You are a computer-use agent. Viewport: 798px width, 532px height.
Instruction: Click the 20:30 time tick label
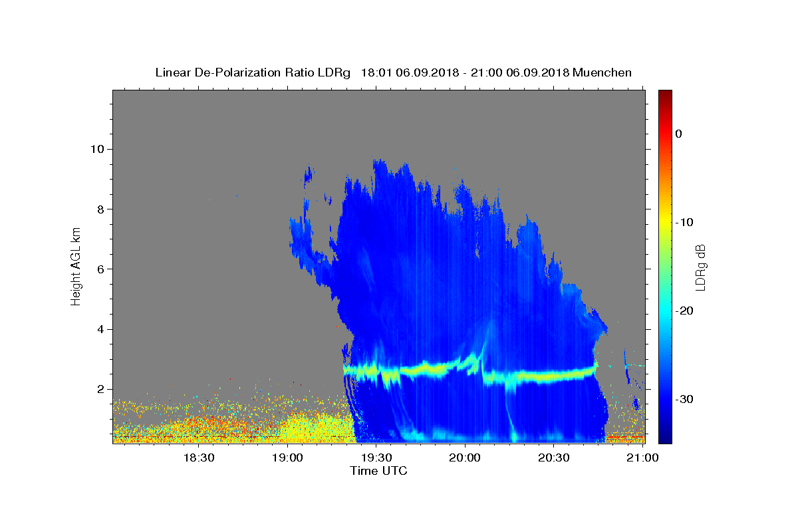(553, 458)
